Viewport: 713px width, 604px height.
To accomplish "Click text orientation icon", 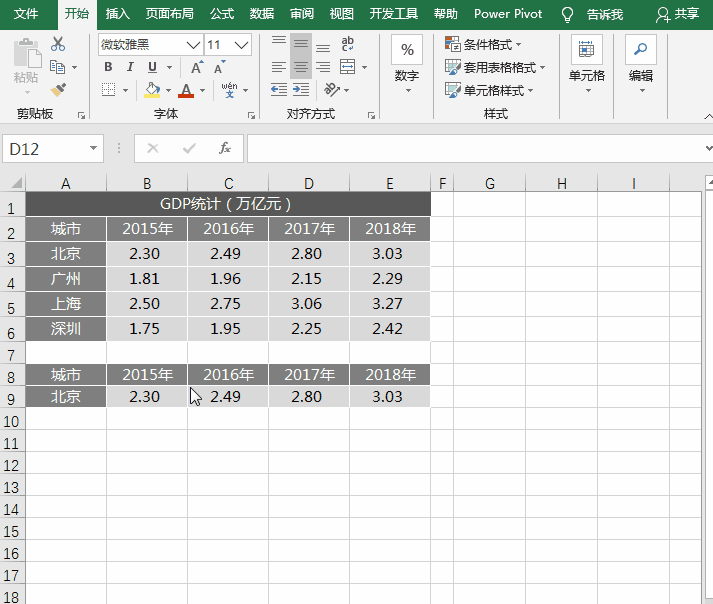I will pyautogui.click(x=332, y=90).
